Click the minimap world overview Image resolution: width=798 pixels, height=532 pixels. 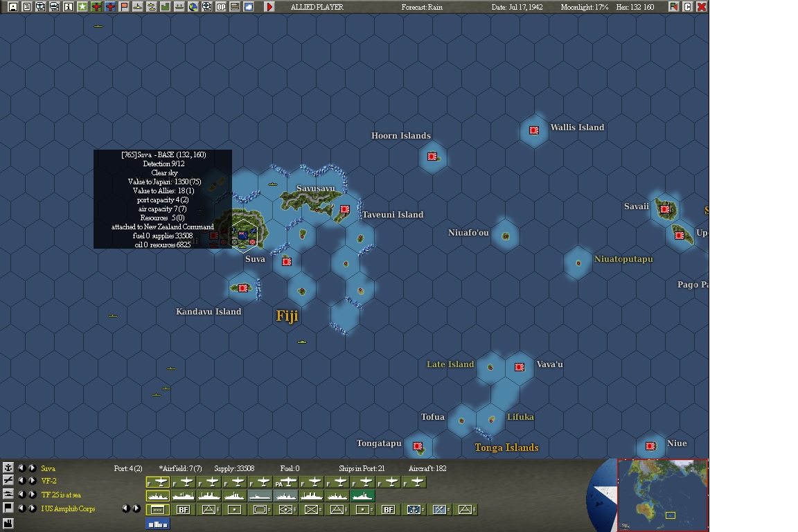coord(662,495)
